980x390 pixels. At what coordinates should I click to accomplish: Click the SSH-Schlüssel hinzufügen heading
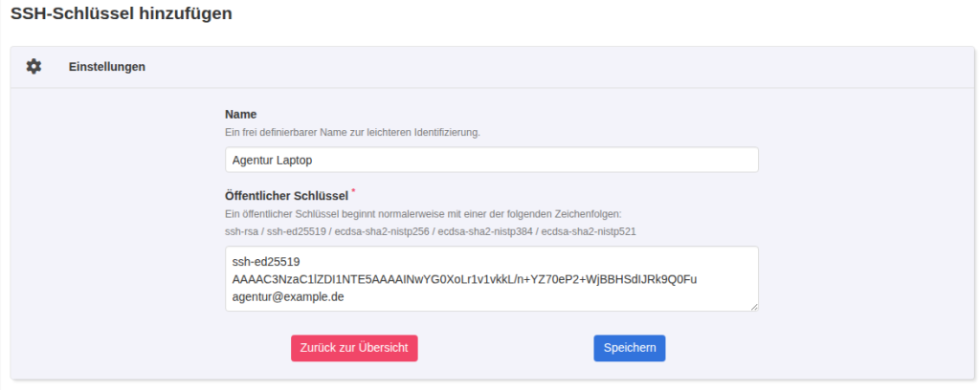[122, 13]
